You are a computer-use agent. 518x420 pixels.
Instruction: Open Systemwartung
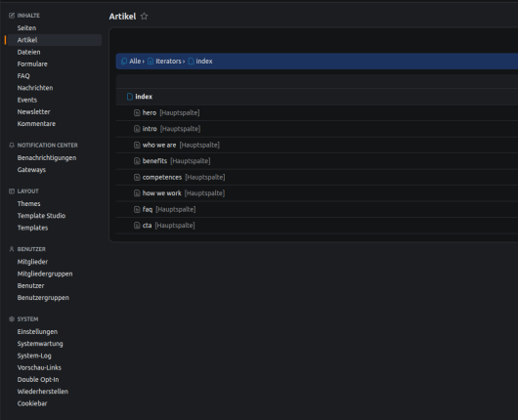[40, 344]
